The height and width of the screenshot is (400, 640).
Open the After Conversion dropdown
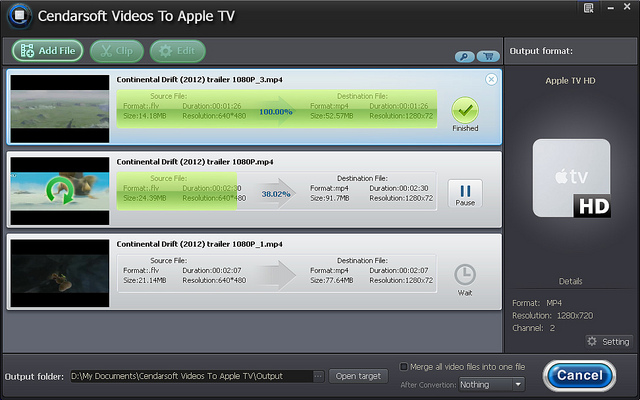[491, 384]
